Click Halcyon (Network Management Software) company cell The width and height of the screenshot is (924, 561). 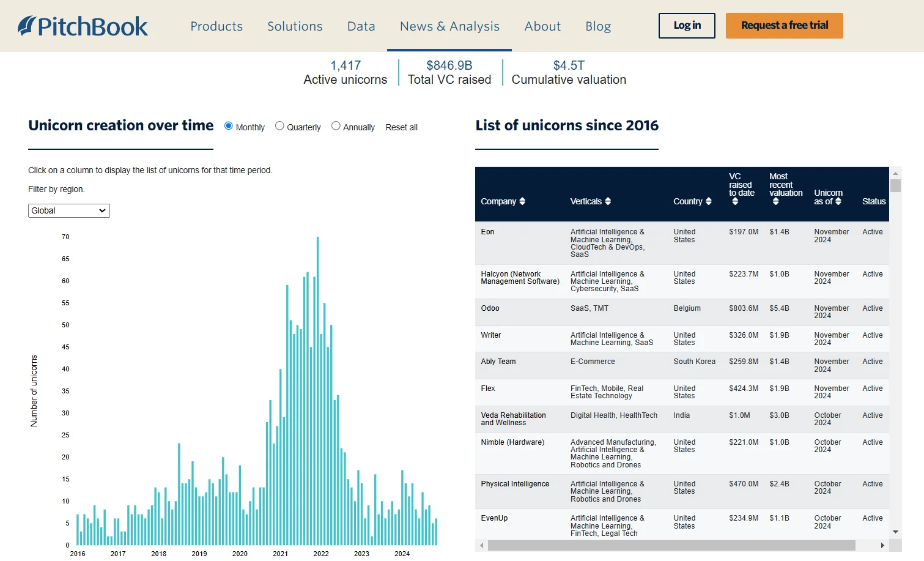520,278
